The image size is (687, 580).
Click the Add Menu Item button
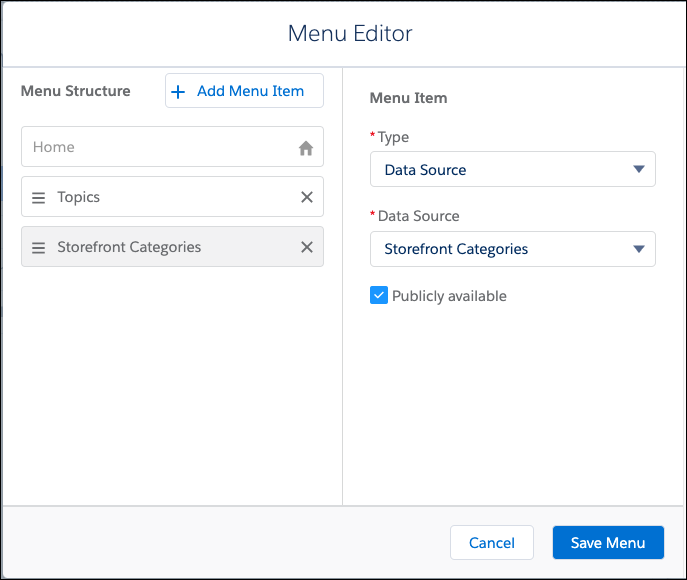pyautogui.click(x=244, y=91)
